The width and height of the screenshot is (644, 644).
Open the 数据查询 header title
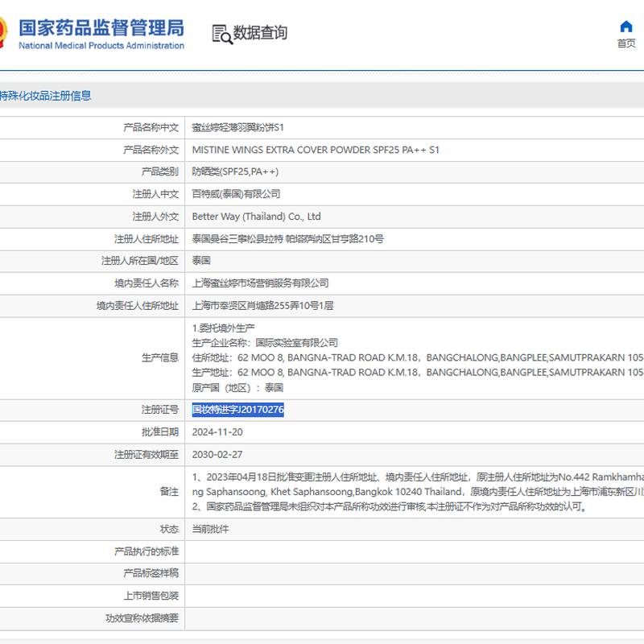click(x=260, y=33)
